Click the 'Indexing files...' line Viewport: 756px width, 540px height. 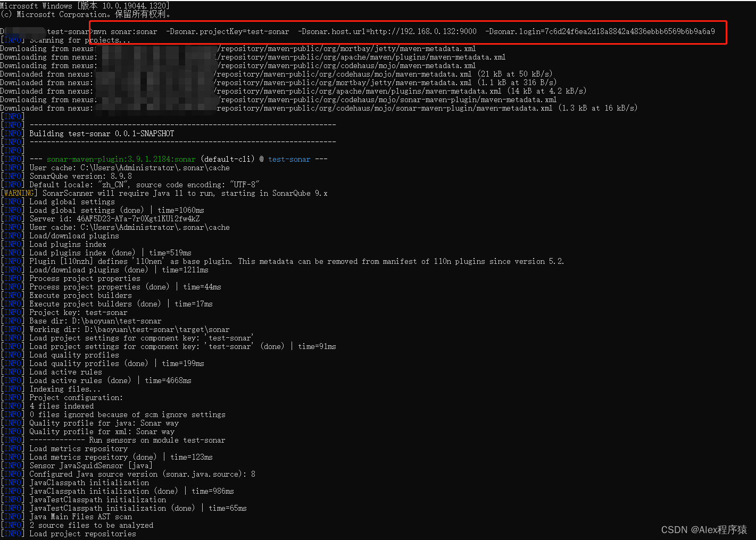click(51, 389)
